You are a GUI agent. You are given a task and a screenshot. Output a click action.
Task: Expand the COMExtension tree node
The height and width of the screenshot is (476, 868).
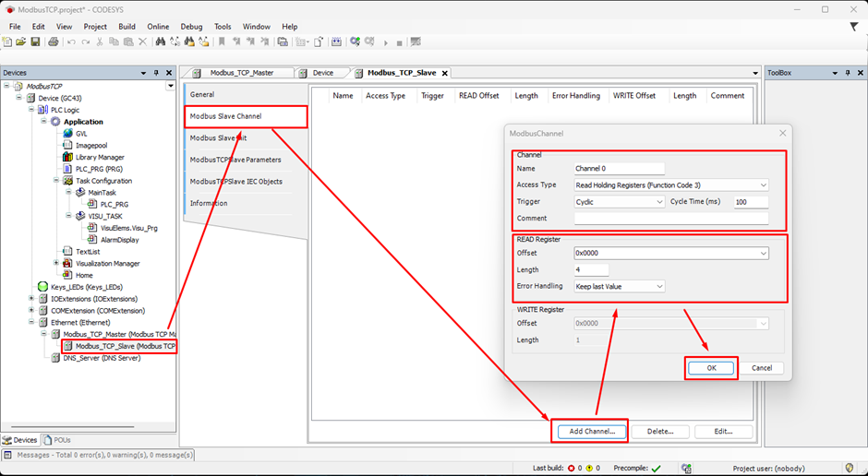pos(31,310)
